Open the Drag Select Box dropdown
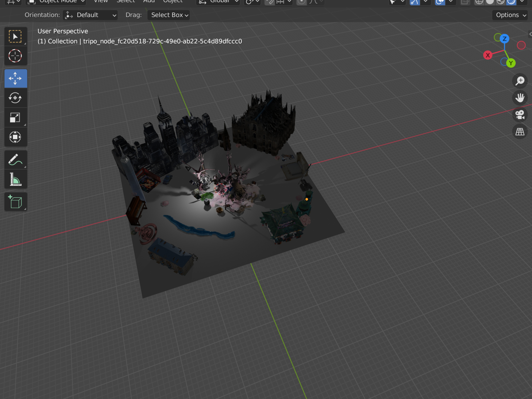Image resolution: width=532 pixels, height=399 pixels. click(169, 15)
